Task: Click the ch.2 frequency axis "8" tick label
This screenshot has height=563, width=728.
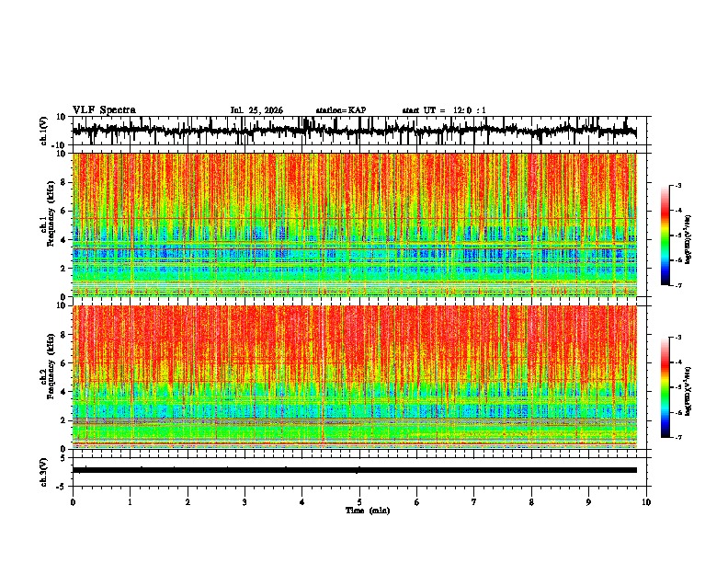Action: pos(64,335)
